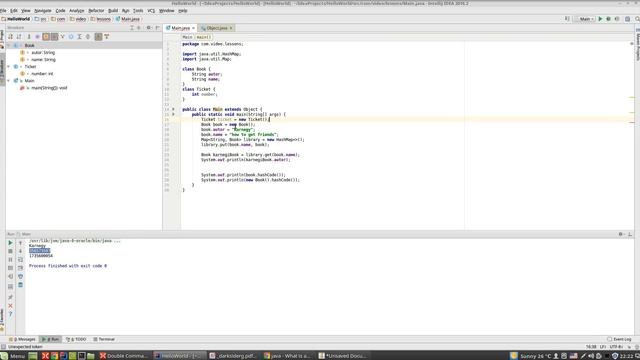The height and width of the screenshot is (360, 640).
Task: Open the Menu button on the OS taskbar
Action: (13, 356)
